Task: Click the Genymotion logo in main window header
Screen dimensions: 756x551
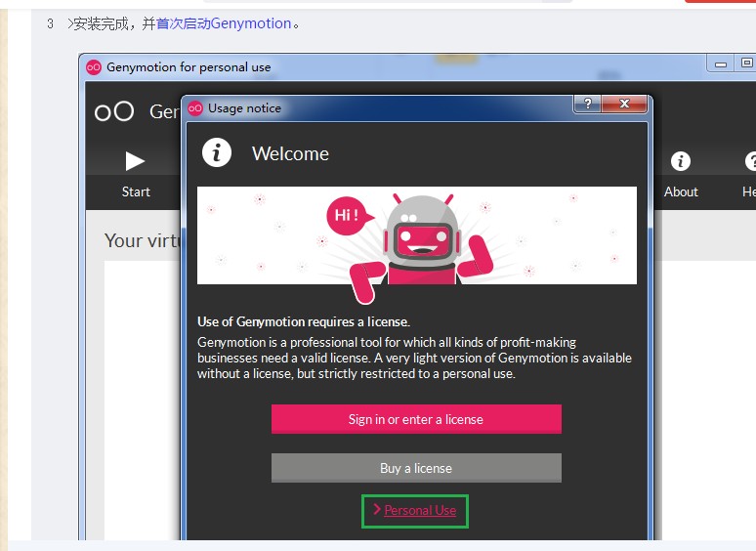Action: click(x=114, y=111)
